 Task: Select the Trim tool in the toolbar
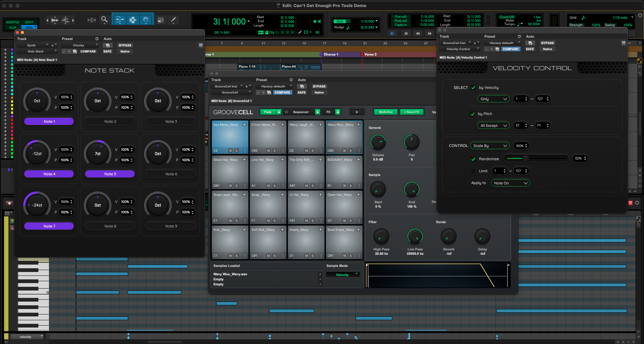(120, 20)
